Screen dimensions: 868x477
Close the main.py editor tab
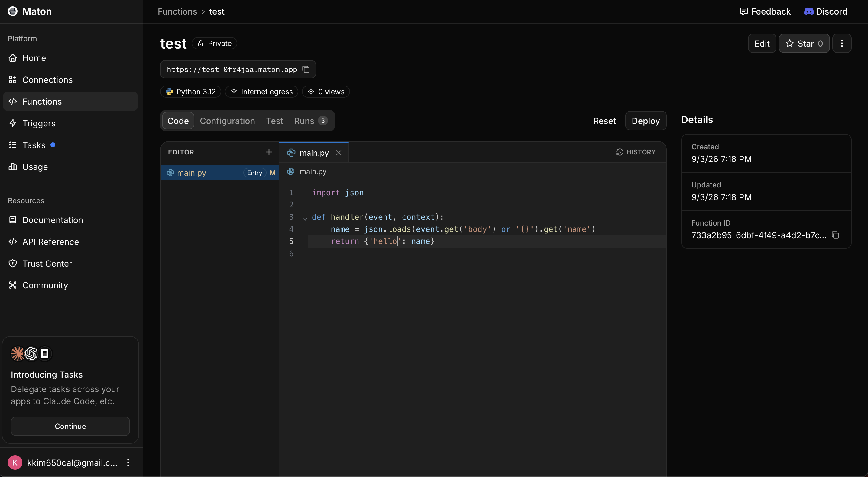pyautogui.click(x=338, y=153)
